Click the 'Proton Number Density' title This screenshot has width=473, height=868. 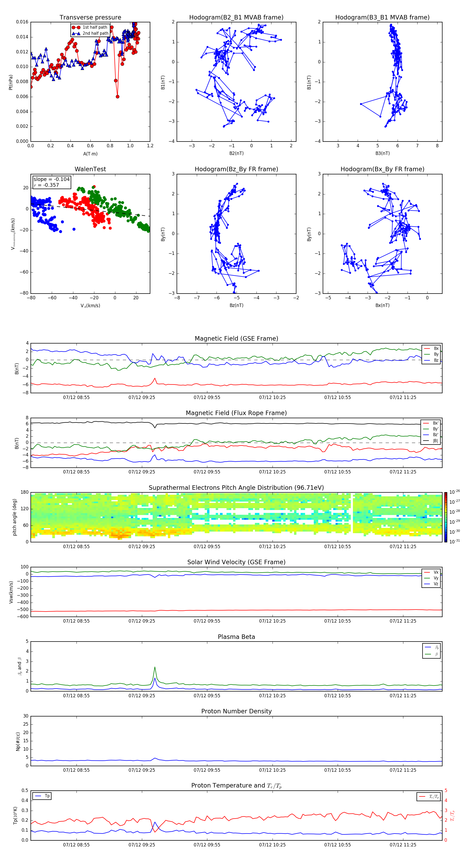(x=236, y=711)
